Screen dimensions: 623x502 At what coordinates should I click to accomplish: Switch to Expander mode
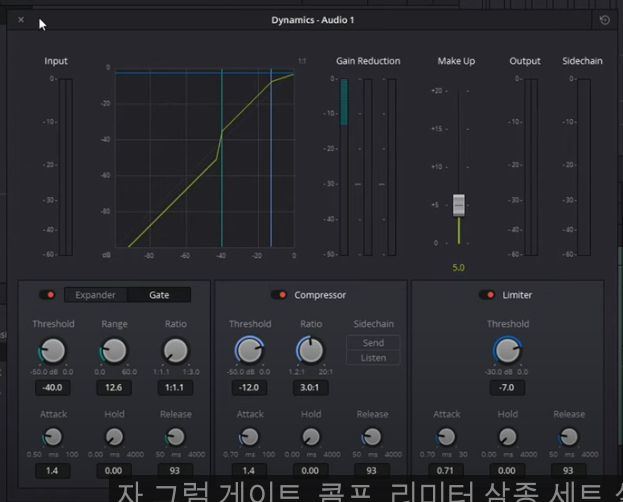[95, 295]
